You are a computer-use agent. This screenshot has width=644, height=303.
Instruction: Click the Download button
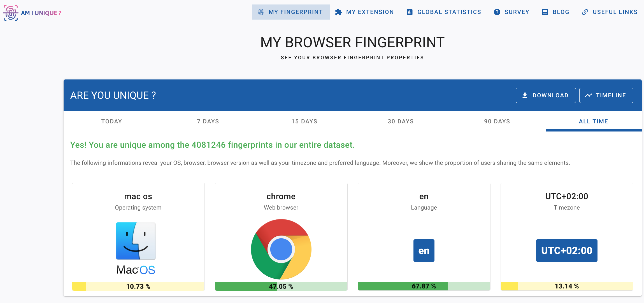[546, 95]
